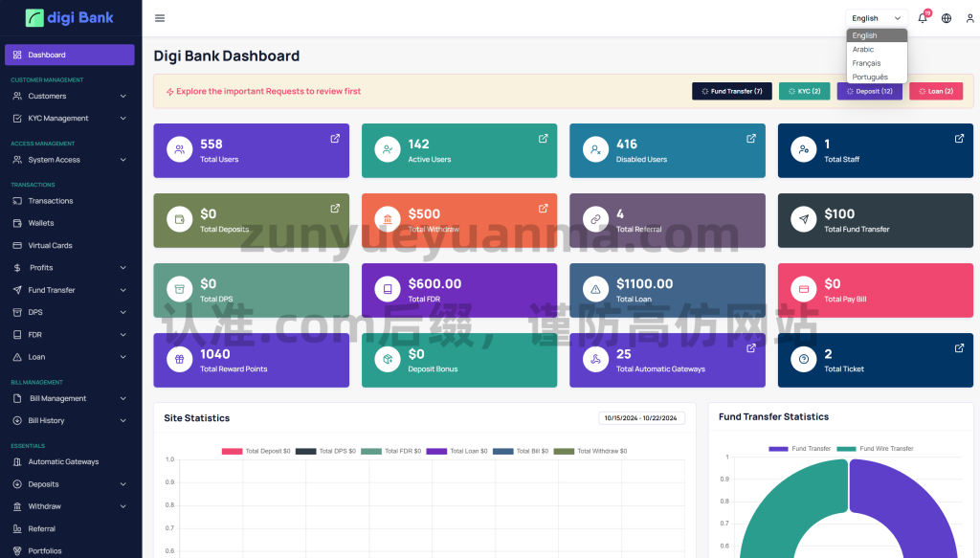Select English option in language list

tap(877, 35)
